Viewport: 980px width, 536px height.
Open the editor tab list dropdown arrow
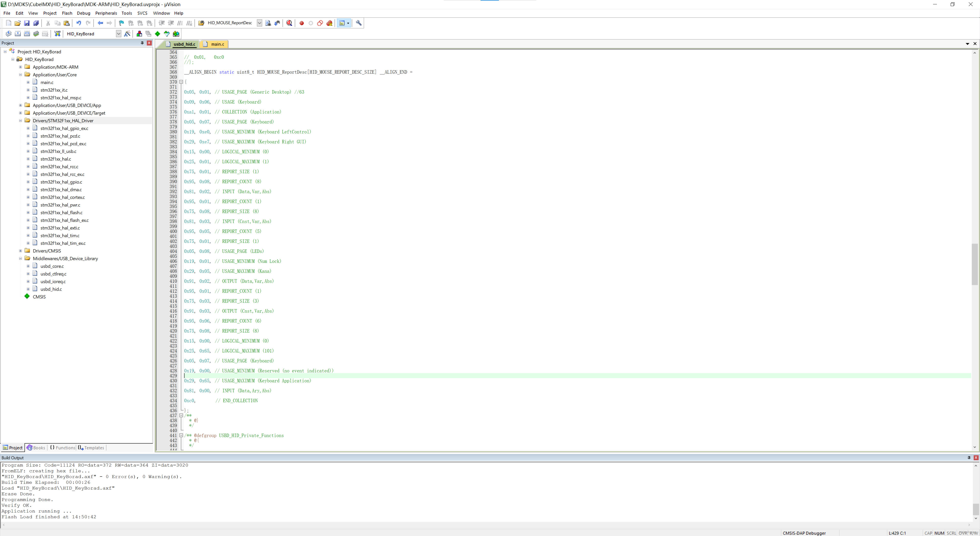point(967,44)
